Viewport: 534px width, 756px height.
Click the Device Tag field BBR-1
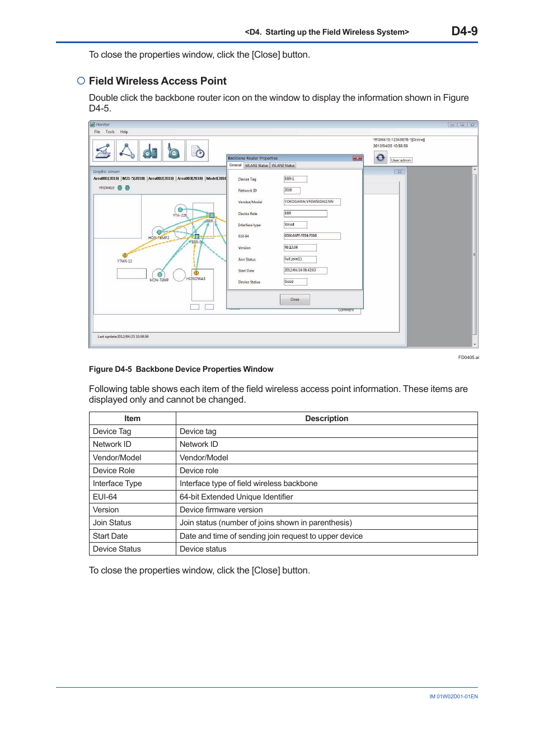296,179
